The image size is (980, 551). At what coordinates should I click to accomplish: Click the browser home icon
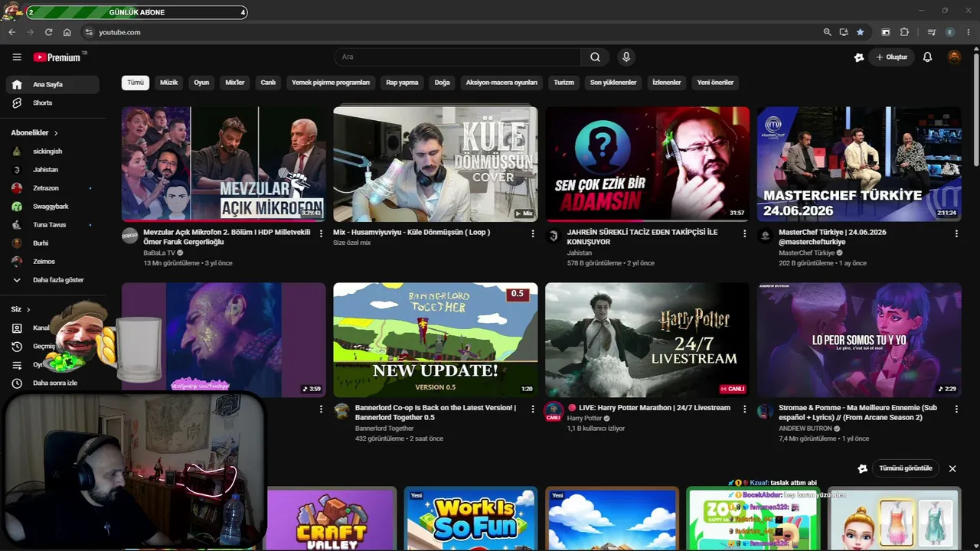[67, 32]
